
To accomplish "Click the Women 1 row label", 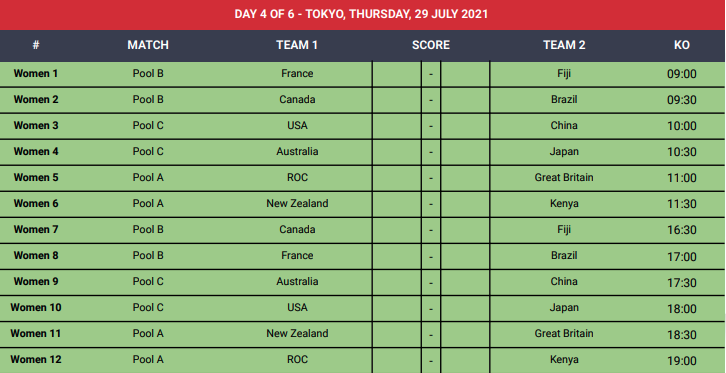I will coord(36,74).
